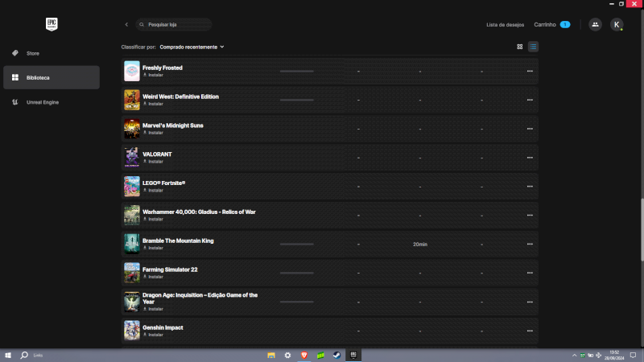Click the progress bar in Freshly Frosted row

296,72
